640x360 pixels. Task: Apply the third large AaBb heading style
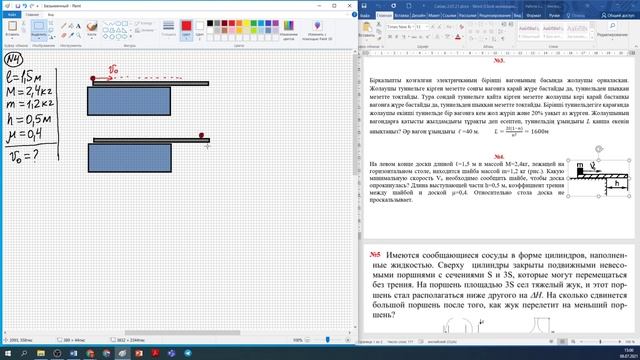(x=576, y=31)
